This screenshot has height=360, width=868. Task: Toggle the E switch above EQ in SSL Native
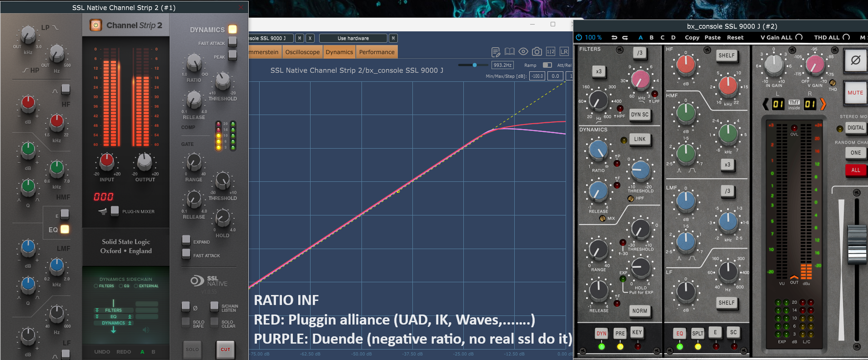[x=65, y=214]
